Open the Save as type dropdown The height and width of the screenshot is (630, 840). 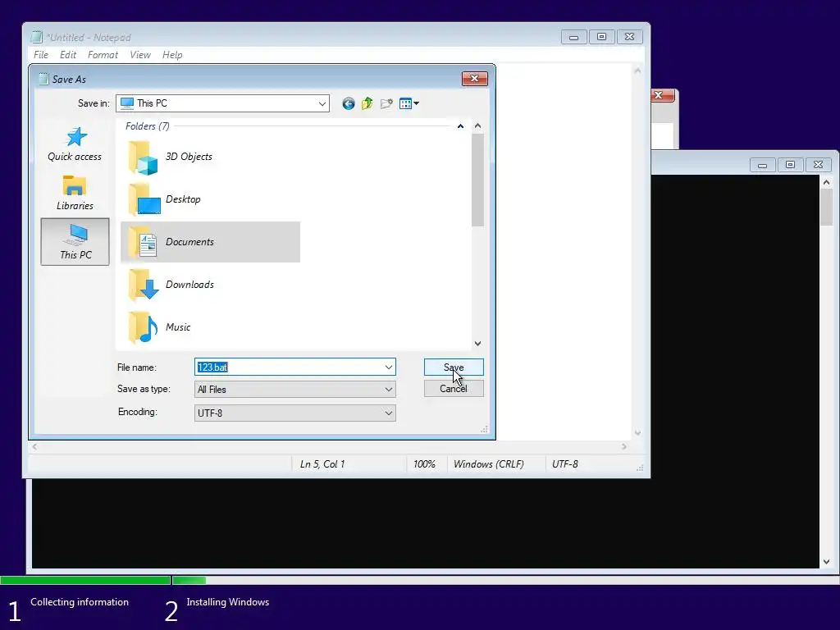point(388,390)
